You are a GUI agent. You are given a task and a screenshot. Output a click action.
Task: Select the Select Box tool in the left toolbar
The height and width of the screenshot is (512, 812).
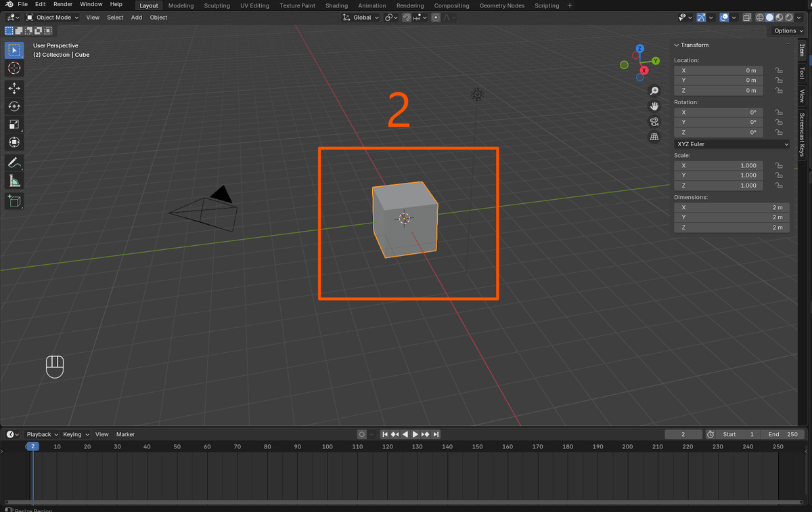[14, 50]
